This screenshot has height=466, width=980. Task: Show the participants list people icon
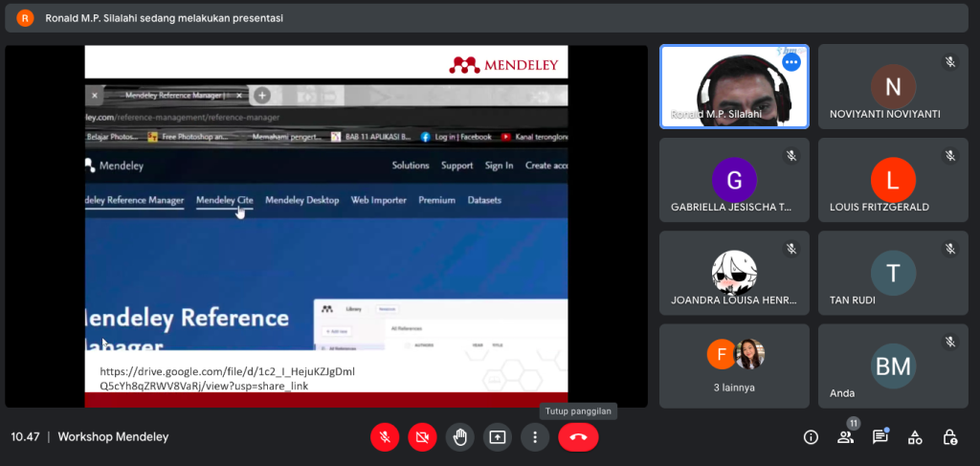click(x=845, y=437)
